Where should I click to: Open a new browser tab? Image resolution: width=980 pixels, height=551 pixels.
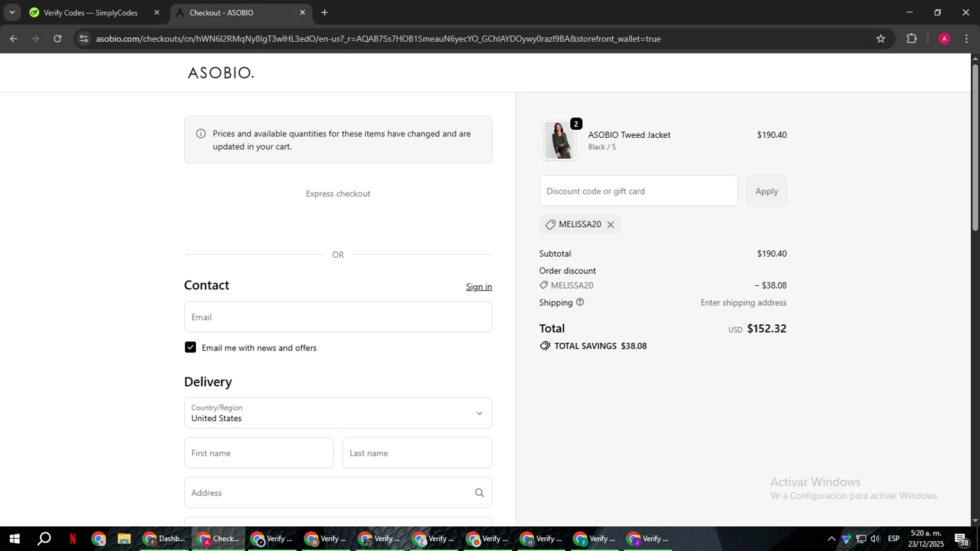click(325, 12)
